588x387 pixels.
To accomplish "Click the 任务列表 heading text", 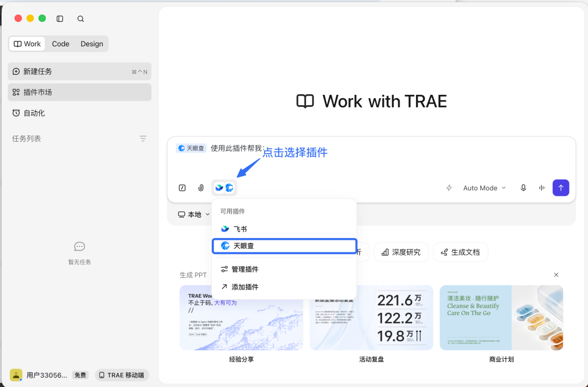I will point(26,138).
